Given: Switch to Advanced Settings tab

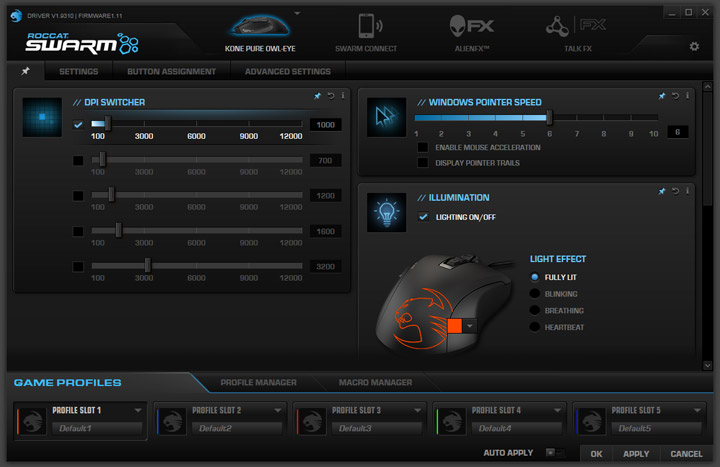Looking at the screenshot, I should pos(287,72).
